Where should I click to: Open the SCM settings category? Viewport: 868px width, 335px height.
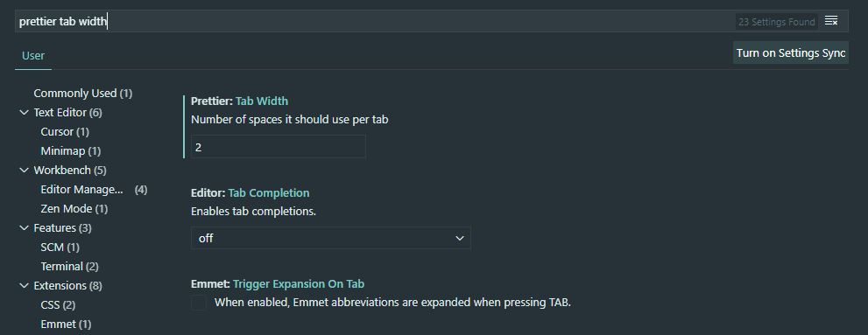coord(60,248)
